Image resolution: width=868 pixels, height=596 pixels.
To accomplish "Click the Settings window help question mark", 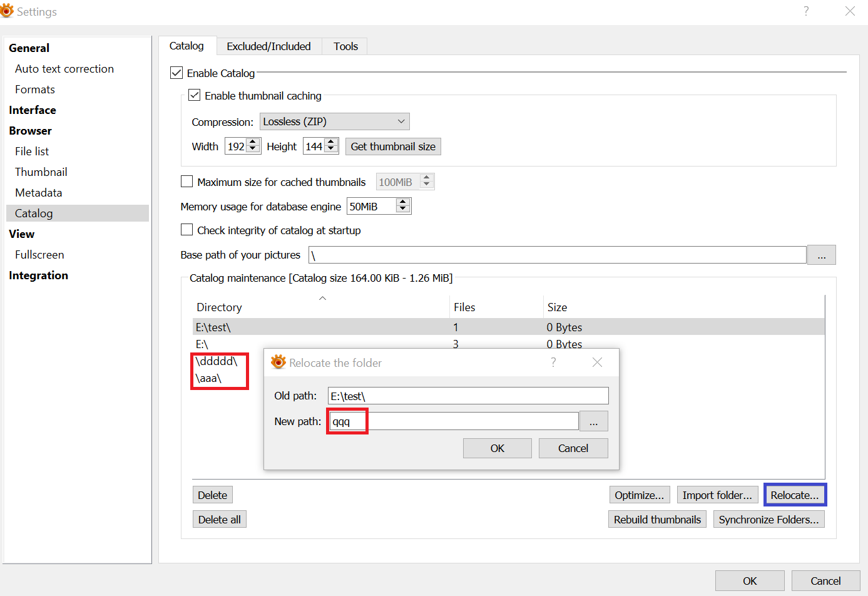I will [x=806, y=11].
